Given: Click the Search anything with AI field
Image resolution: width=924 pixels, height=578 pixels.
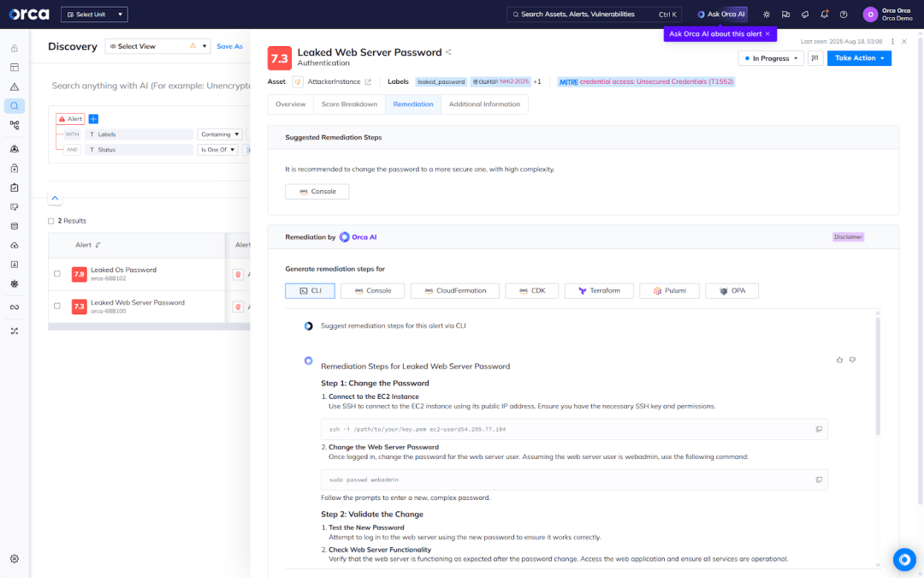Looking at the screenshot, I should coord(151,86).
